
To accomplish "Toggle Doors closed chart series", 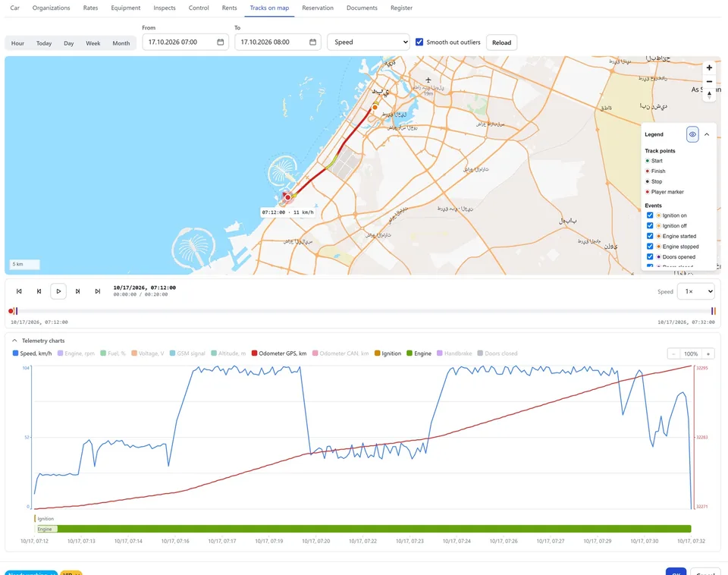I will pos(497,353).
